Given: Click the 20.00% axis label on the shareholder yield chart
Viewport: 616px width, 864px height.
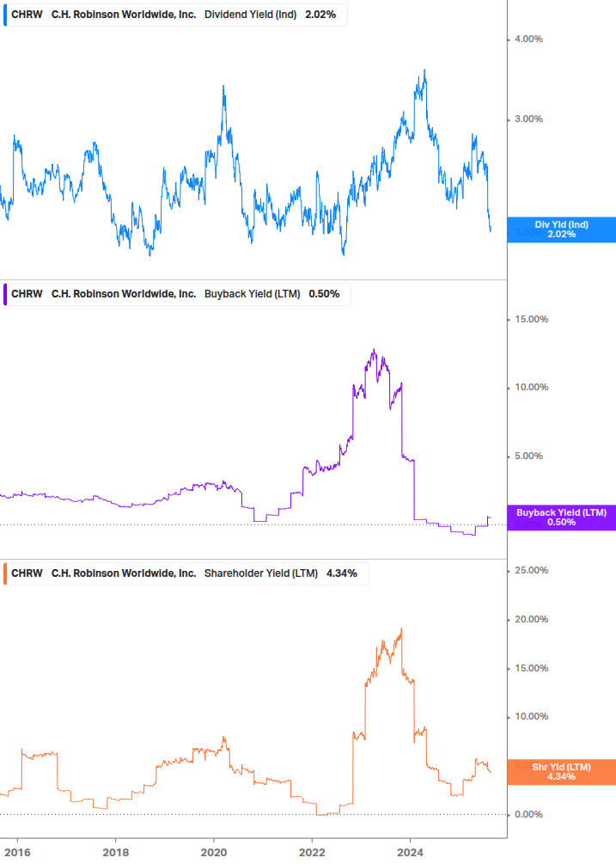Looking at the screenshot, I should (531, 619).
